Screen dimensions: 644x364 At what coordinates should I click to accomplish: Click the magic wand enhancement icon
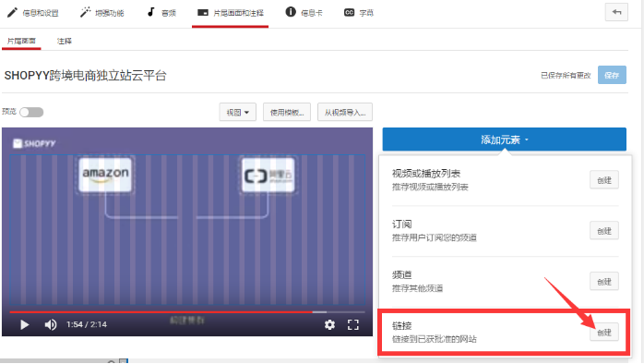(x=85, y=12)
